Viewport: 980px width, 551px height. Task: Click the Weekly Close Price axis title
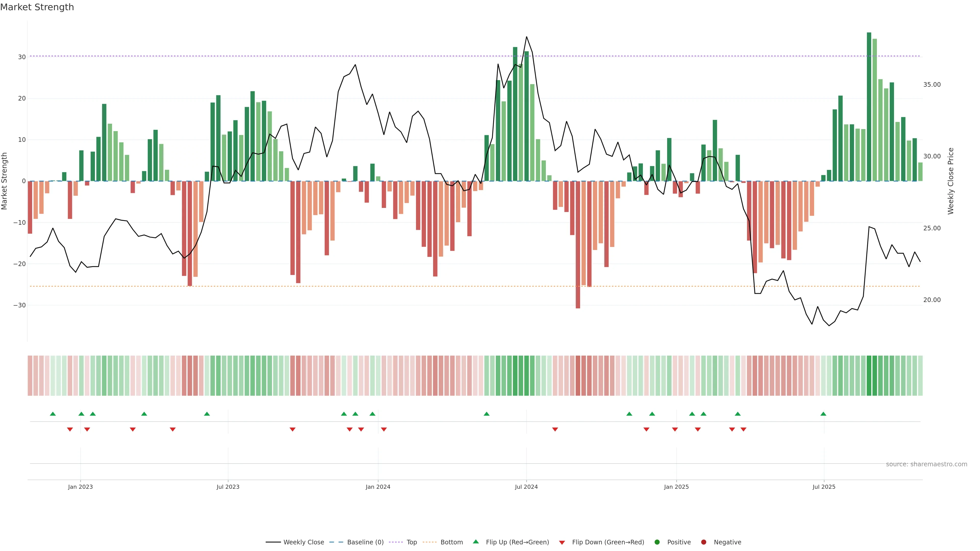coord(951,181)
